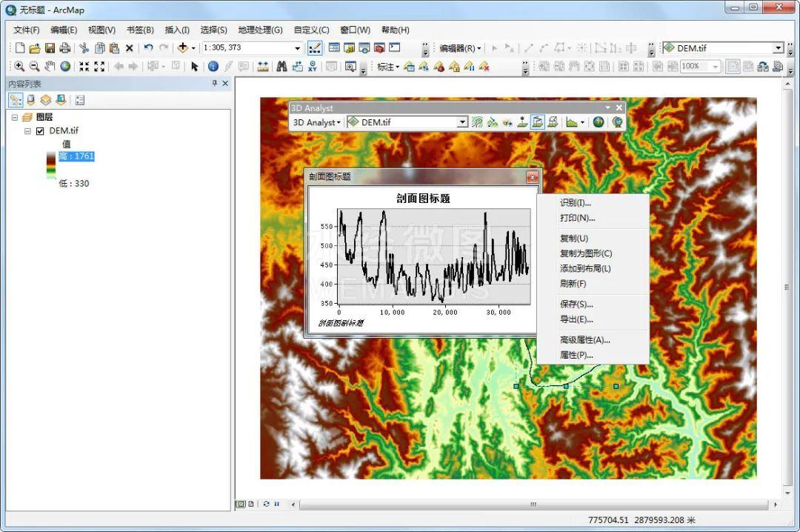Switch to data view at map bottom
The width and height of the screenshot is (800, 532).
241,504
